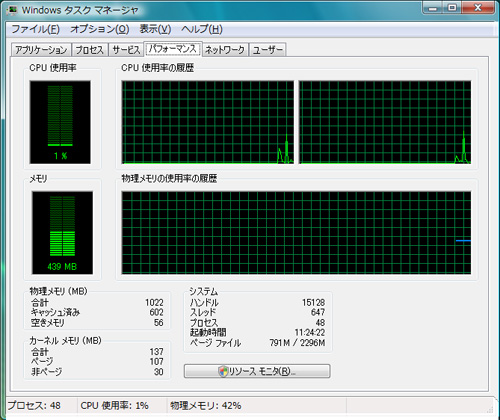Screen dimensions: 500x420
Task: Click the uptime value 11:24:22
Action: [x=310, y=332]
